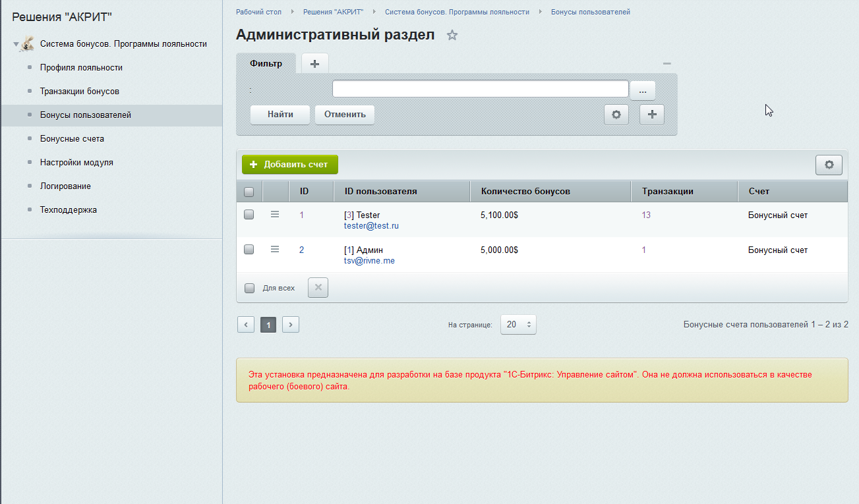This screenshot has width=859, height=504.
Task: Check the Tester row checkbox
Action: [249, 214]
